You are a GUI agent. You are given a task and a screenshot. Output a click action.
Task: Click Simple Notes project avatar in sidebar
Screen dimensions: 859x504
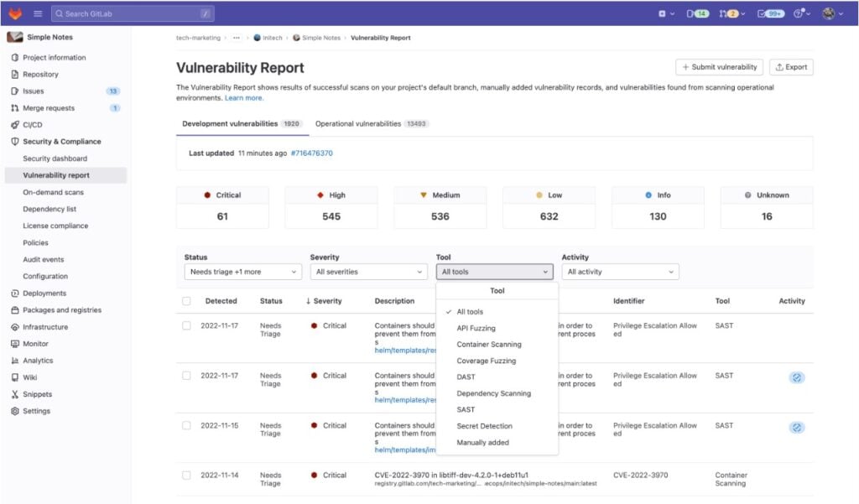15,37
